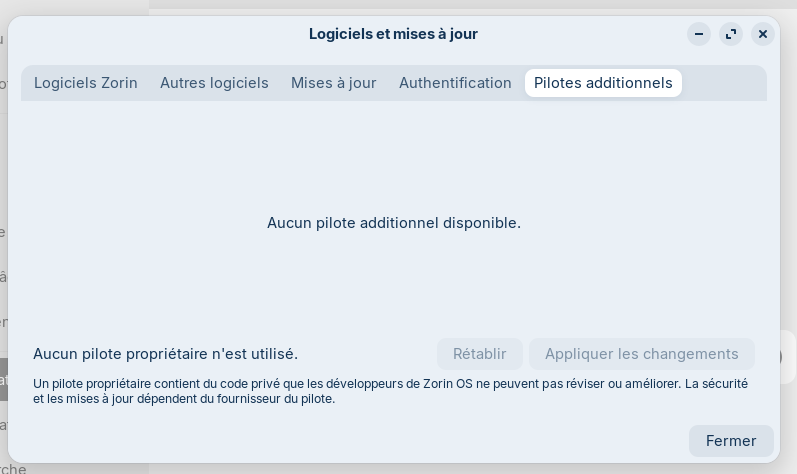Maximize the Logiciels et mises à jour window
The width and height of the screenshot is (797, 474).
tap(731, 34)
